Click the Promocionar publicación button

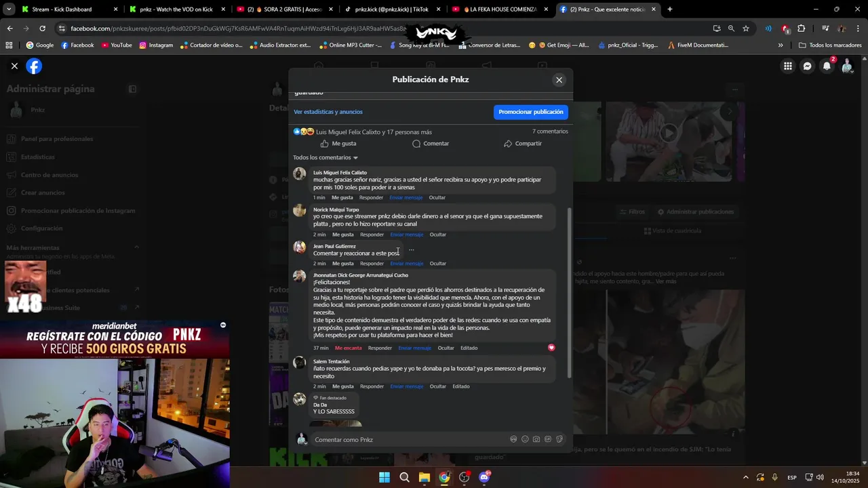coord(531,112)
